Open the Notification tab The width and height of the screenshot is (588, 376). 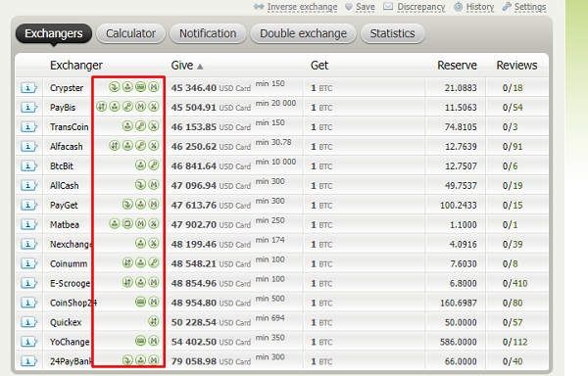pyautogui.click(x=208, y=33)
